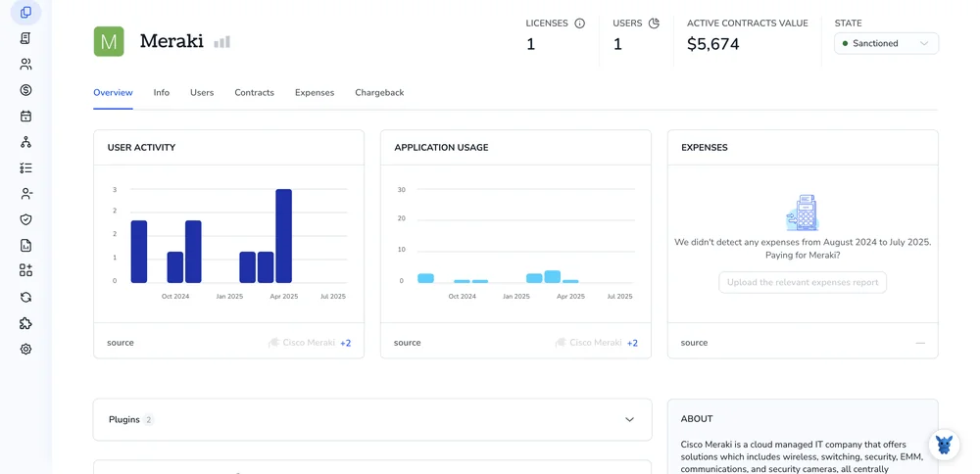Open the puzzle-piece integrations icon in sidebar

click(x=25, y=323)
